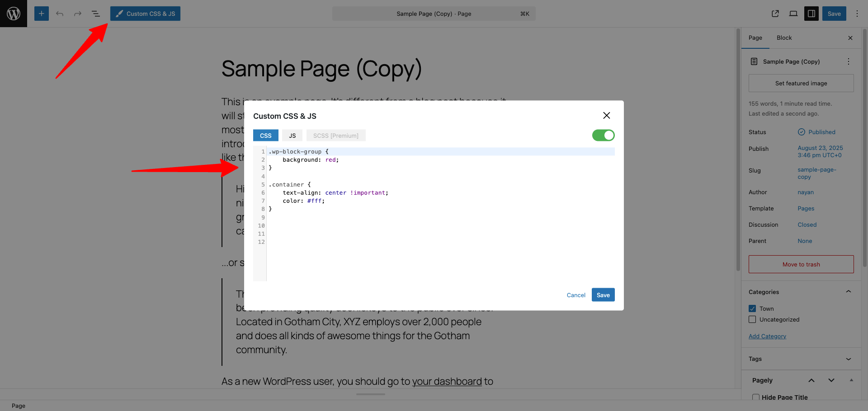This screenshot has width=868, height=411.
Task: Open the Add Category link
Action: [767, 336]
